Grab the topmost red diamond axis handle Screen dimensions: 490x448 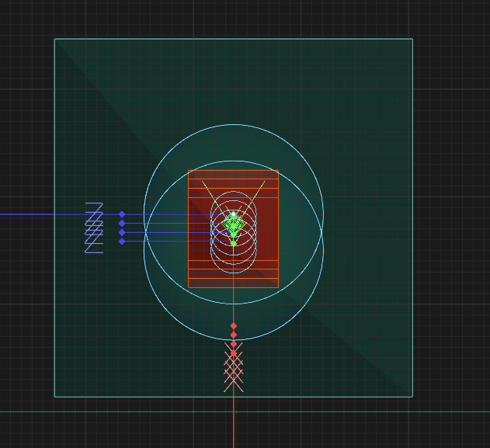pos(234,326)
